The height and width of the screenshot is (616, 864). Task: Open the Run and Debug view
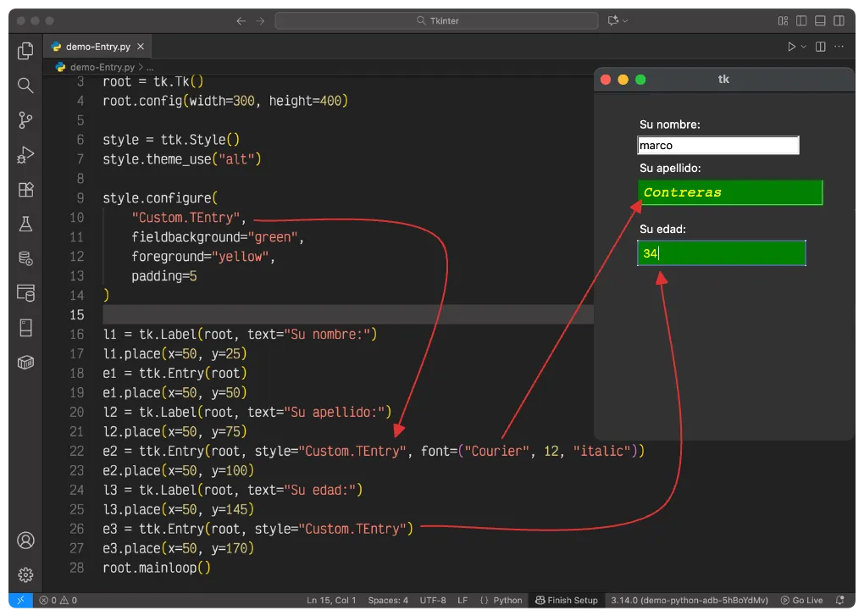(25, 155)
